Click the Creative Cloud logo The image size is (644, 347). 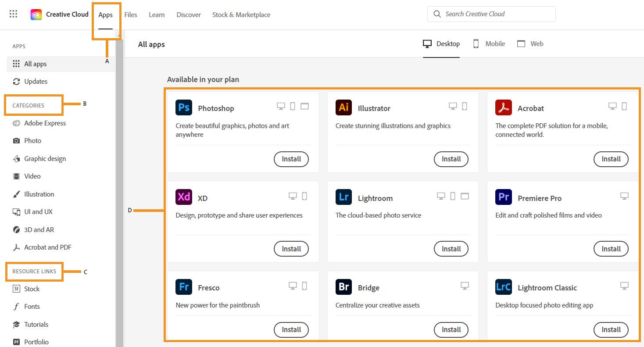click(36, 14)
